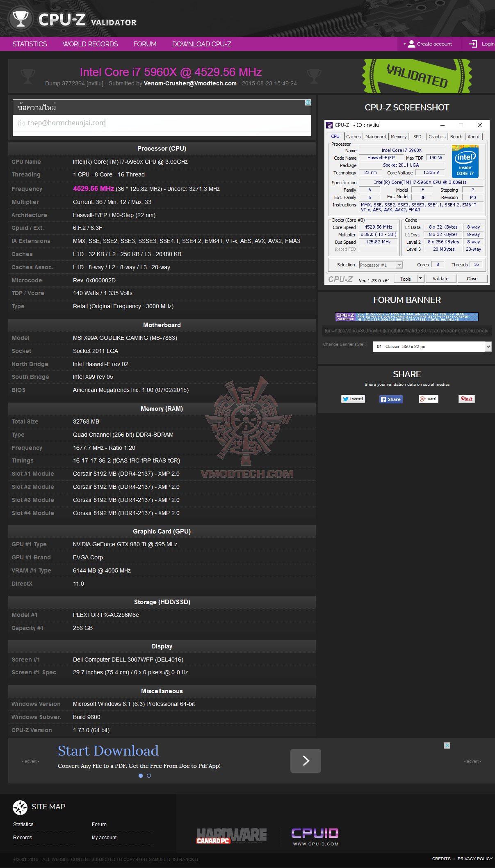The width and height of the screenshot is (495, 868).
Task: Switch to the Graphics tab
Action: tap(437, 137)
